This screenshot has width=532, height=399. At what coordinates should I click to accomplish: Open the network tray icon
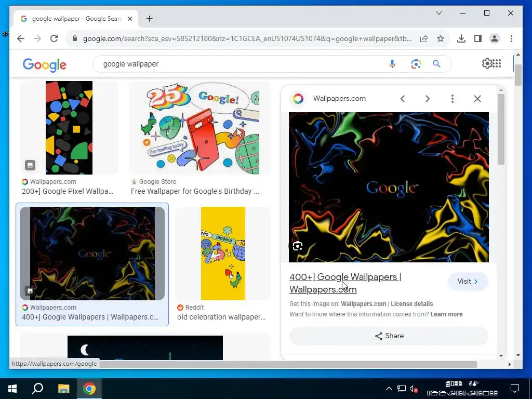[402, 389]
